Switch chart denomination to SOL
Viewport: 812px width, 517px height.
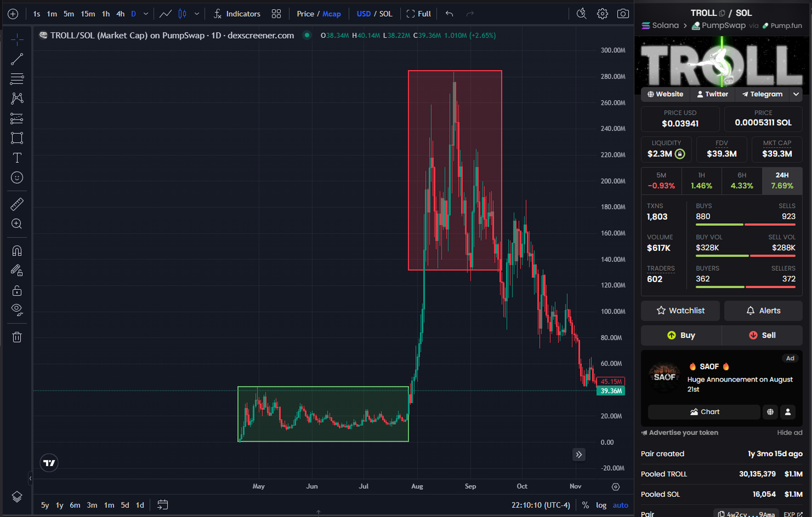(386, 13)
